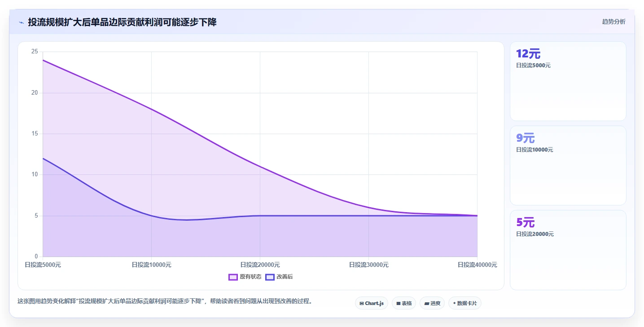Click the purple 原有状态 legend color box

pyautogui.click(x=233, y=277)
